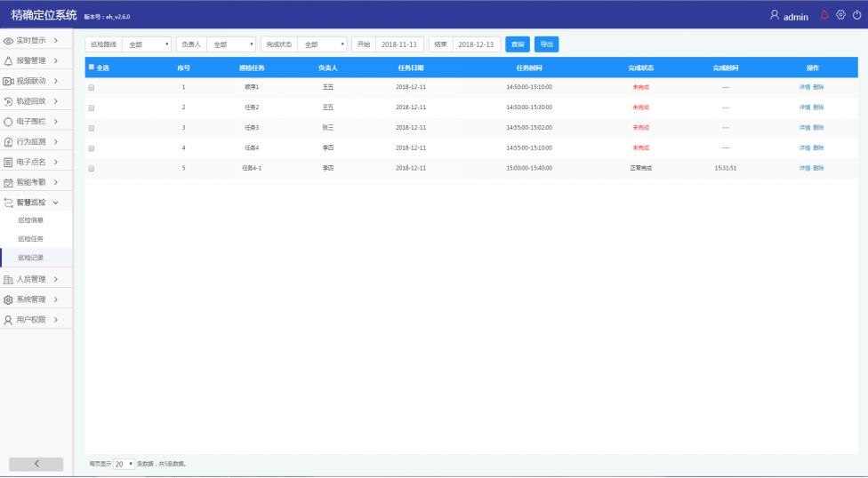This screenshot has height=478, width=868.
Task: Collapse the sidebar with the bottom arrow button
Action: [x=36, y=464]
